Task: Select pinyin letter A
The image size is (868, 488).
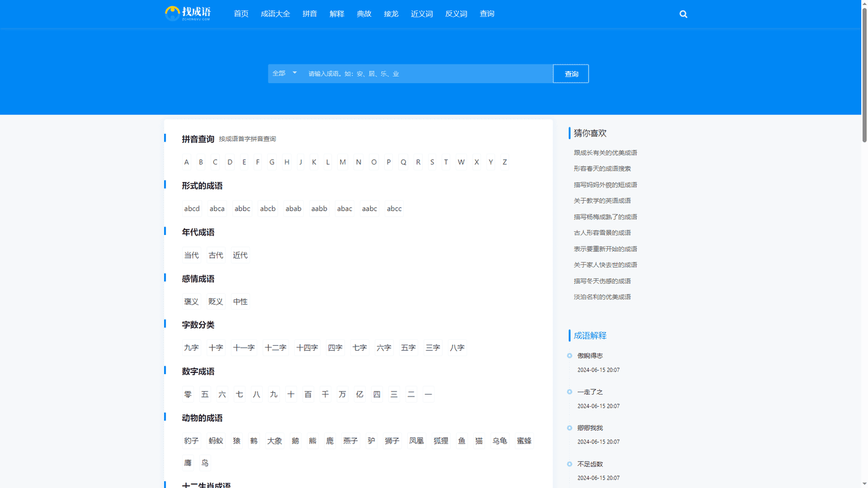Action: tap(187, 162)
